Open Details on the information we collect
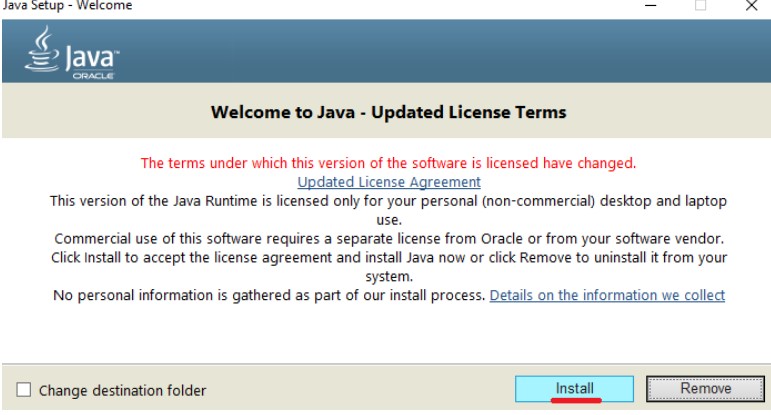Image resolution: width=771 pixels, height=415 pixels. [607, 295]
